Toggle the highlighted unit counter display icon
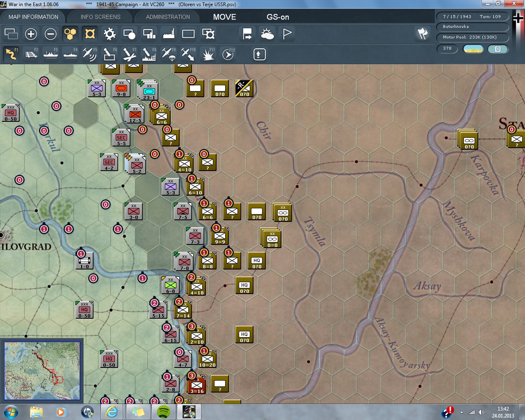 coord(90,34)
